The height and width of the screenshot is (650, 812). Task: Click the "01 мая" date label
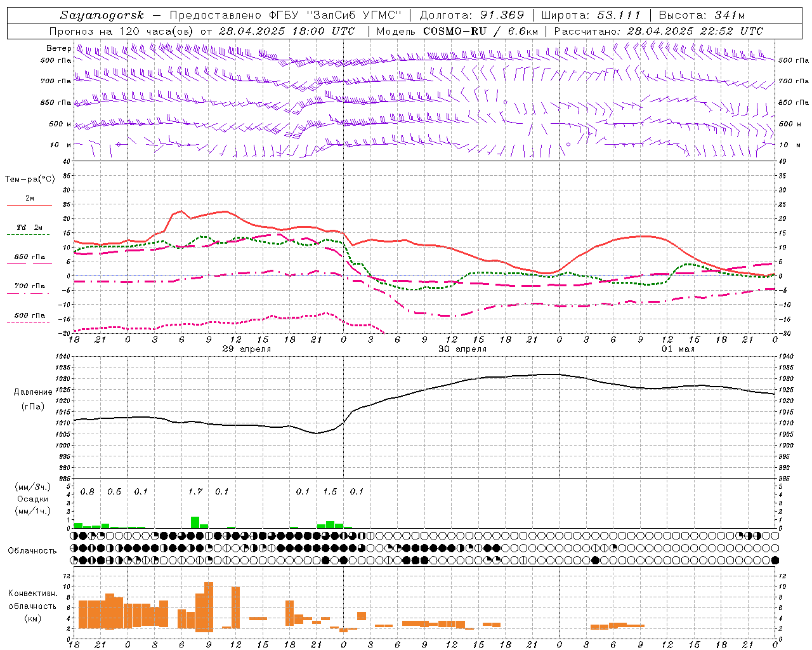coord(678,349)
